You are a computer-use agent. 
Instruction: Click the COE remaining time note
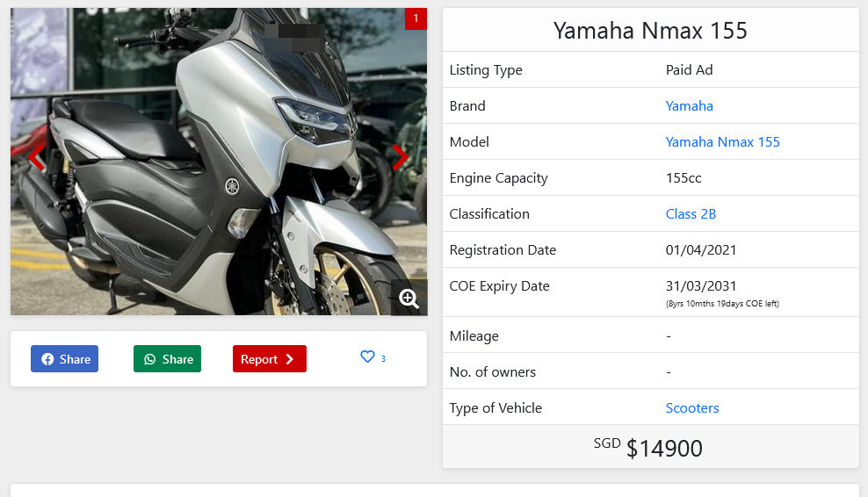[x=722, y=304]
